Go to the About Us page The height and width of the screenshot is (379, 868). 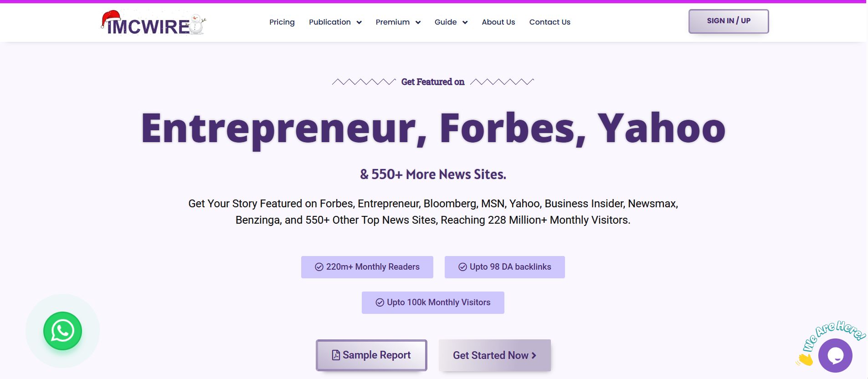click(x=498, y=22)
